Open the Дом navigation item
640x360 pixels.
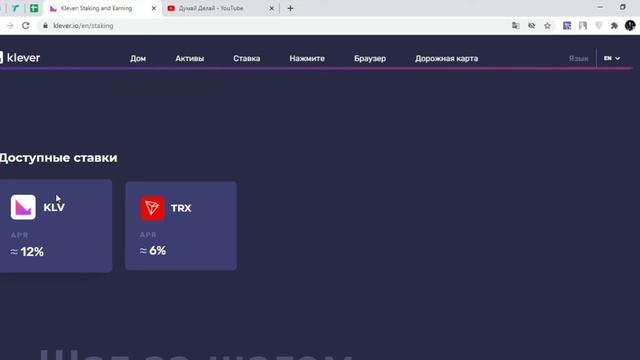point(138,58)
